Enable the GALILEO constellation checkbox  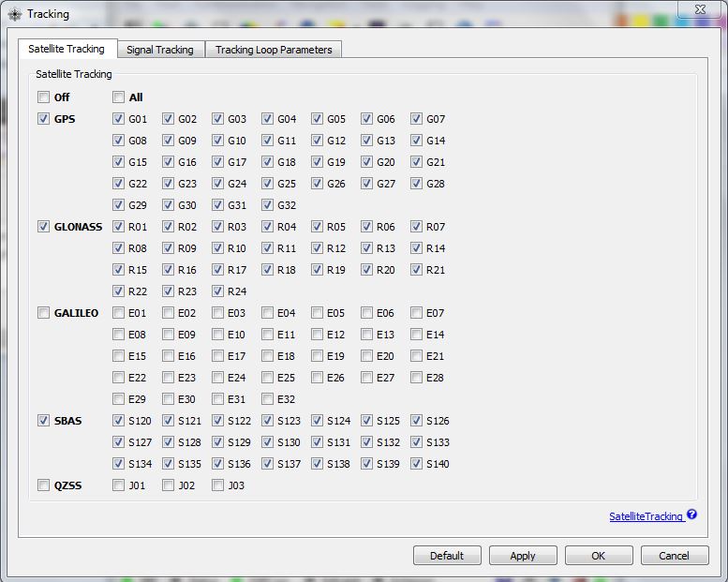coord(43,313)
